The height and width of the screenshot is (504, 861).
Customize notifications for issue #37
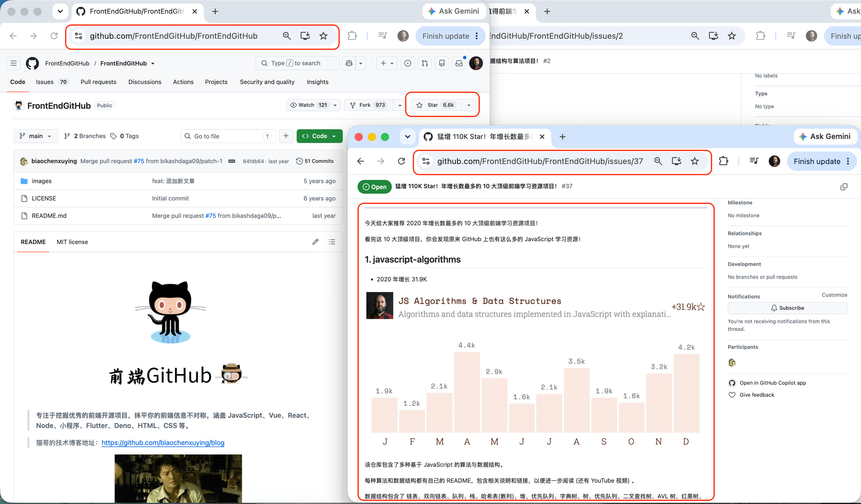834,295
